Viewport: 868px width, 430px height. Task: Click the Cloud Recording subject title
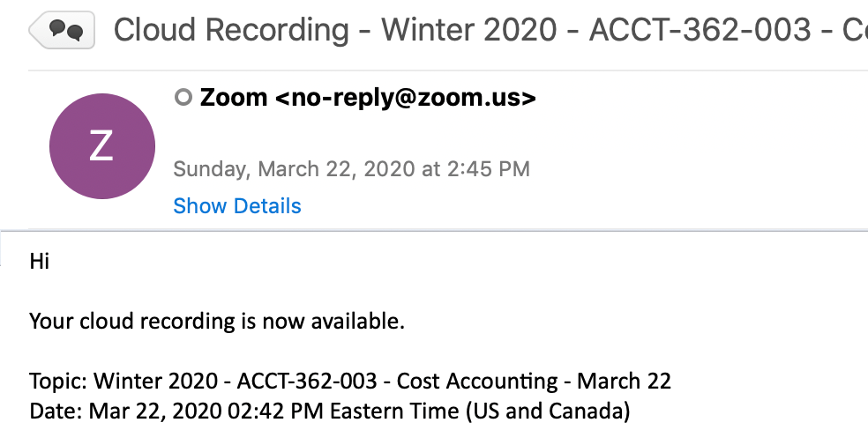tap(231, 31)
